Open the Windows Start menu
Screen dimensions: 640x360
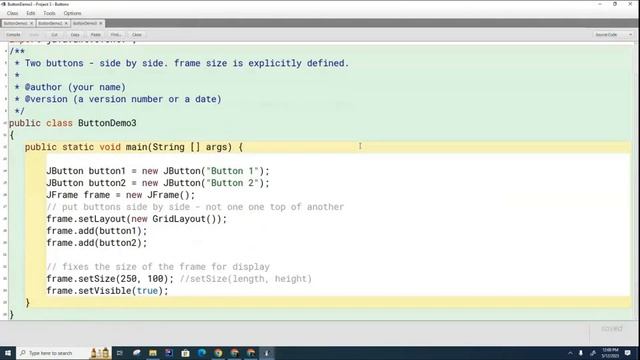click(8, 353)
